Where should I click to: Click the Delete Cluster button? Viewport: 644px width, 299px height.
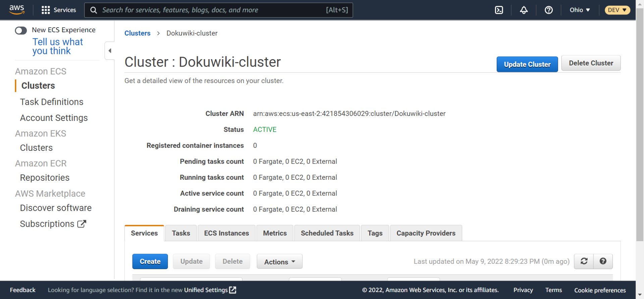point(591,63)
